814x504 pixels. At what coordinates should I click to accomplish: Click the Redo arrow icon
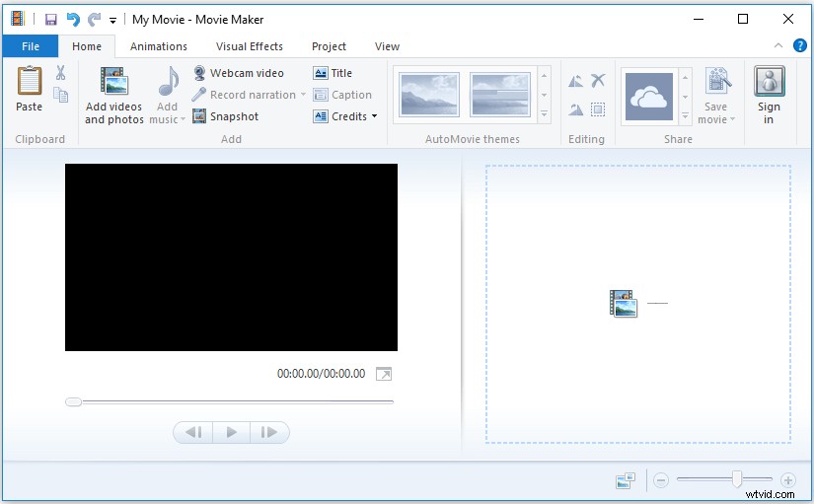click(x=94, y=20)
